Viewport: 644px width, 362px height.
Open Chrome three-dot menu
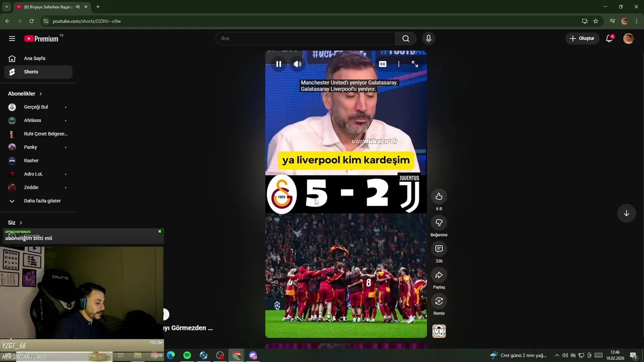pos(637,21)
